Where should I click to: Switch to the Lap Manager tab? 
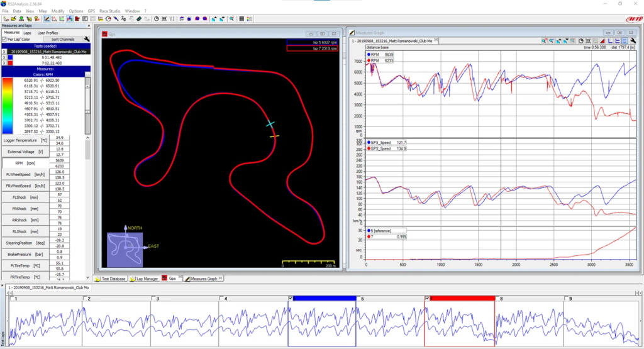[144, 279]
